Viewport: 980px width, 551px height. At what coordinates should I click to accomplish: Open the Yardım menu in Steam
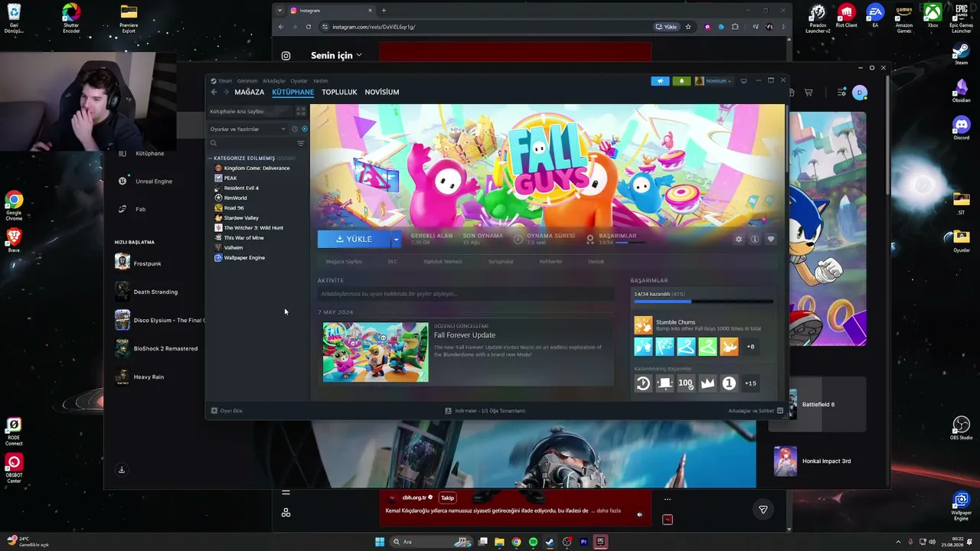(320, 81)
